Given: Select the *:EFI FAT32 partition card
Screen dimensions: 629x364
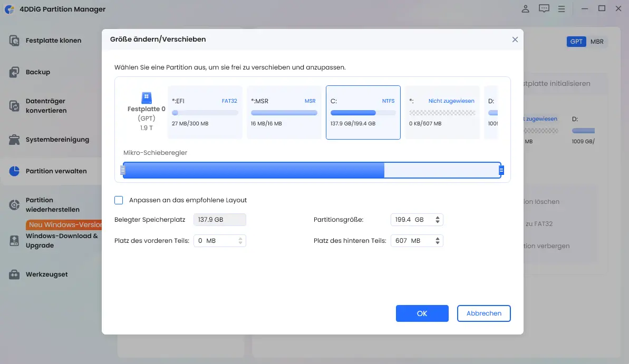Looking at the screenshot, I should pyautogui.click(x=205, y=112).
